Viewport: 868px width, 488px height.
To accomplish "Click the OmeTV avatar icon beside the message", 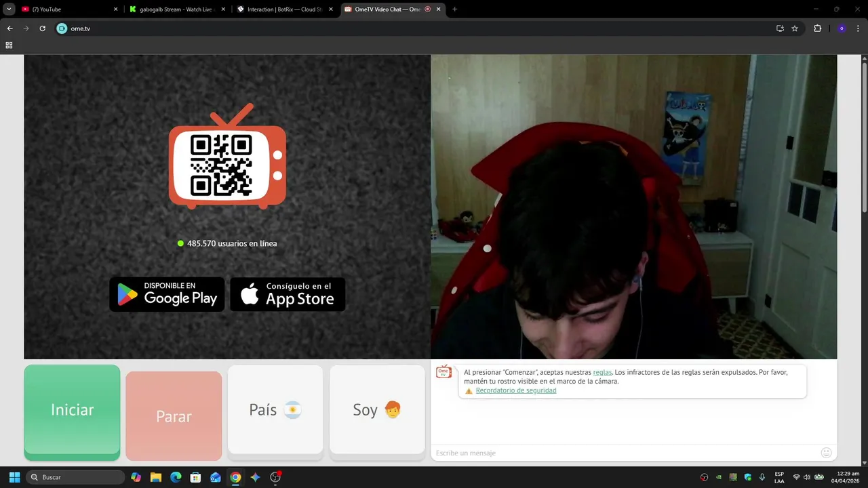I will pos(443,371).
